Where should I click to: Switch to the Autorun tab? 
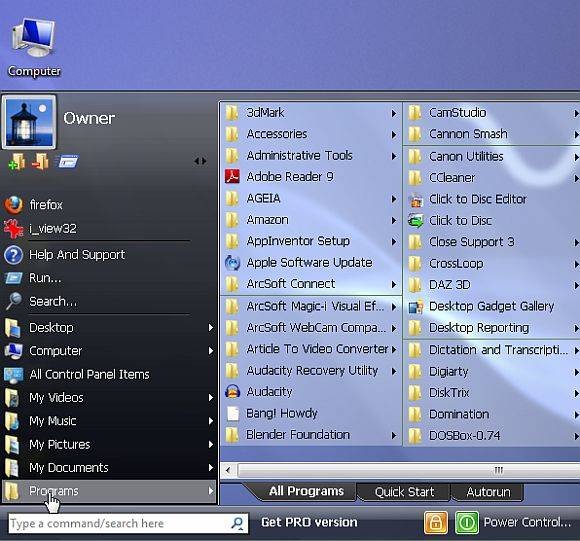pyautogui.click(x=488, y=492)
